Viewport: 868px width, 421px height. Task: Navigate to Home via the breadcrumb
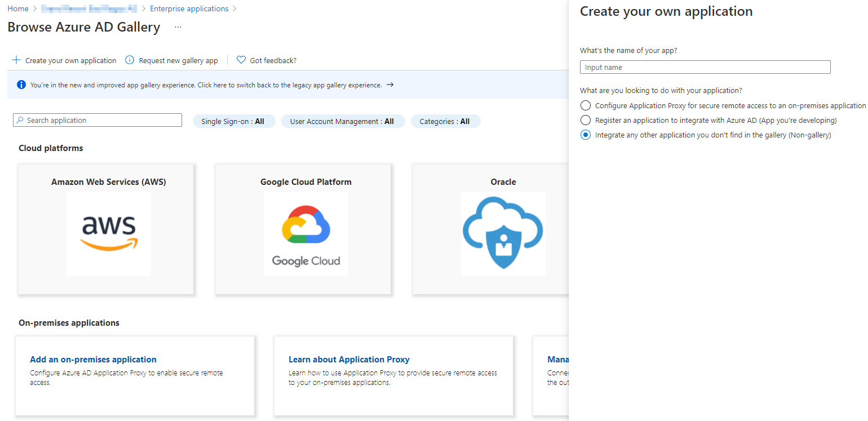[17, 8]
